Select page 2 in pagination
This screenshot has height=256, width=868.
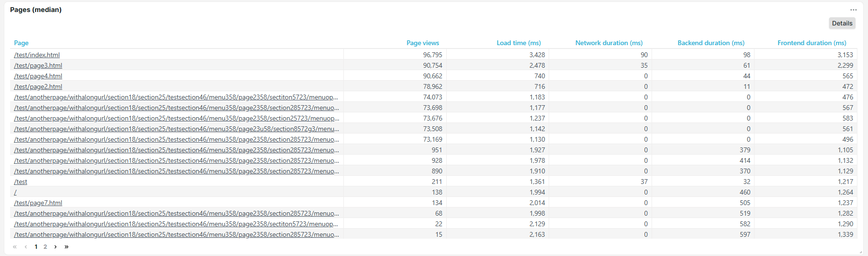[45, 246]
